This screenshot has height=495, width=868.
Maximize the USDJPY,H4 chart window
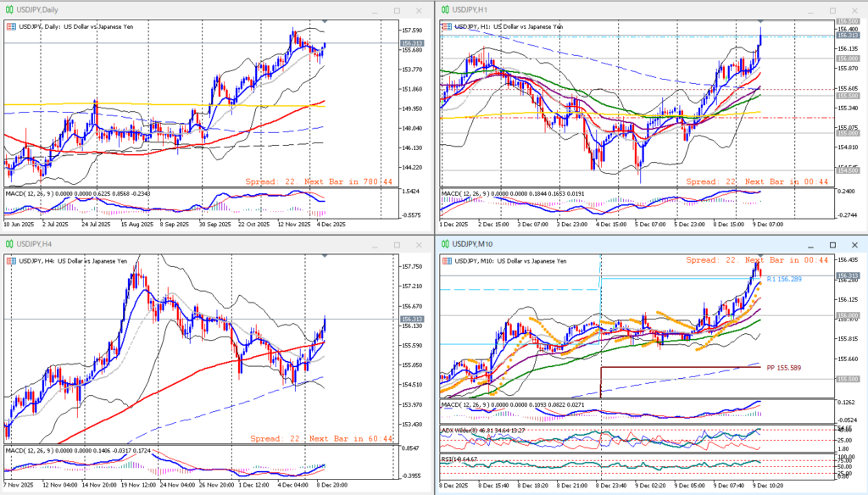397,245
